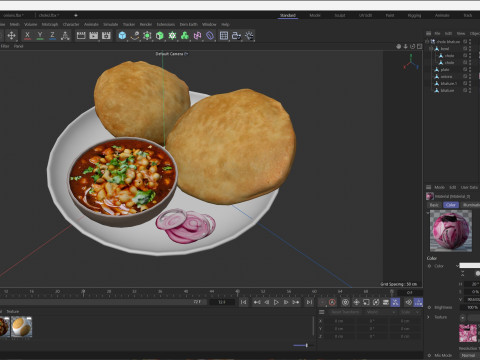Toggle layer checkbox for plate object
Image resolution: width=480 pixels, height=360 pixels.
465,70
